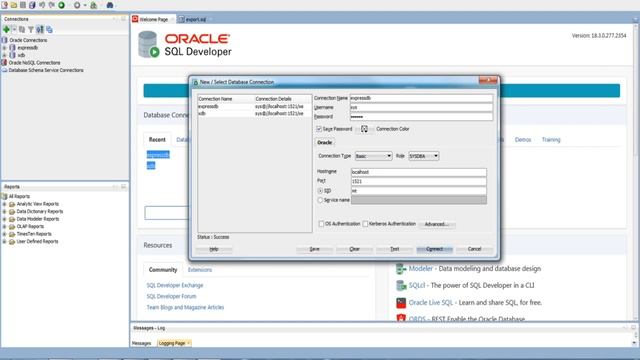Expand OLAP Reports folder
This screenshot has height=360, width=640.
4,226
